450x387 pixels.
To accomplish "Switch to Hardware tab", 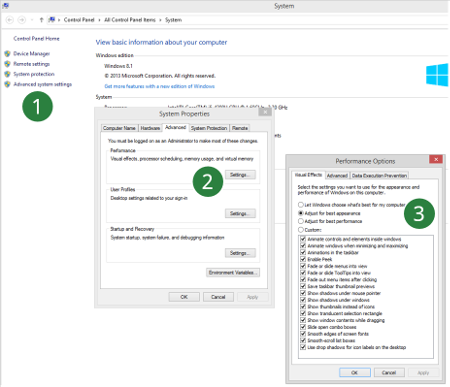I will (150, 128).
